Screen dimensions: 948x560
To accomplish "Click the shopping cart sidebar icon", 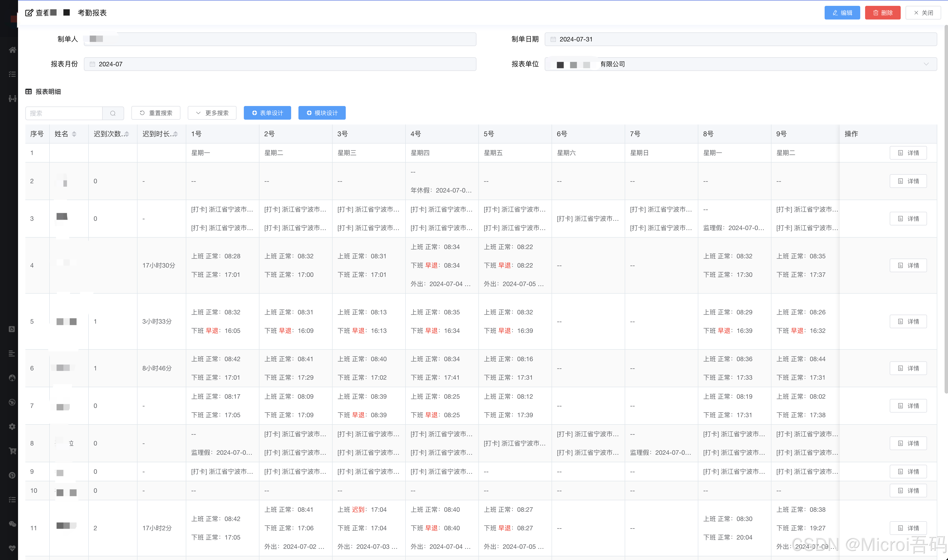I will [x=12, y=451].
